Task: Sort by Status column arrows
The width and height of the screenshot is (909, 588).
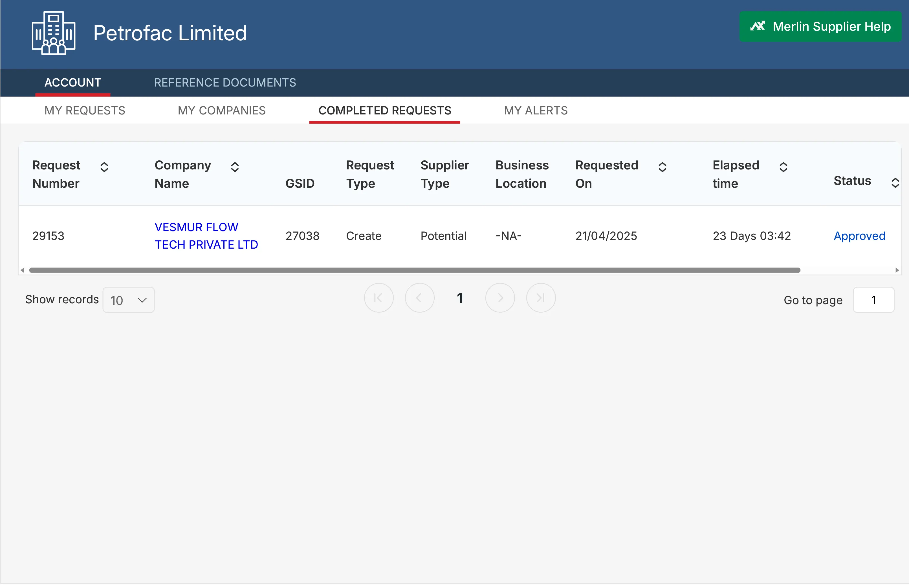Action: [x=895, y=183]
